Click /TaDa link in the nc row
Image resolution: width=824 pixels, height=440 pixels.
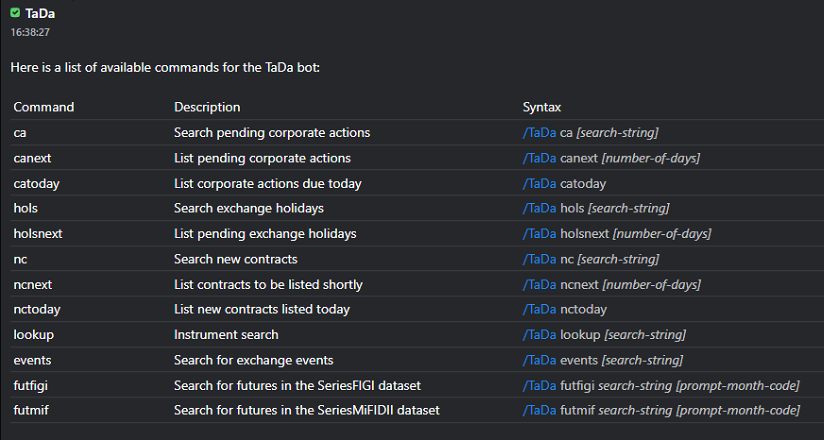click(539, 260)
